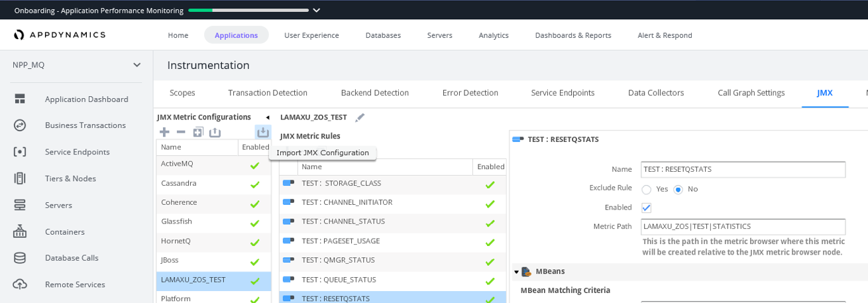Toggle enabled checkmark for Cassandra
Viewport: 868px width, 303px height.
click(254, 185)
